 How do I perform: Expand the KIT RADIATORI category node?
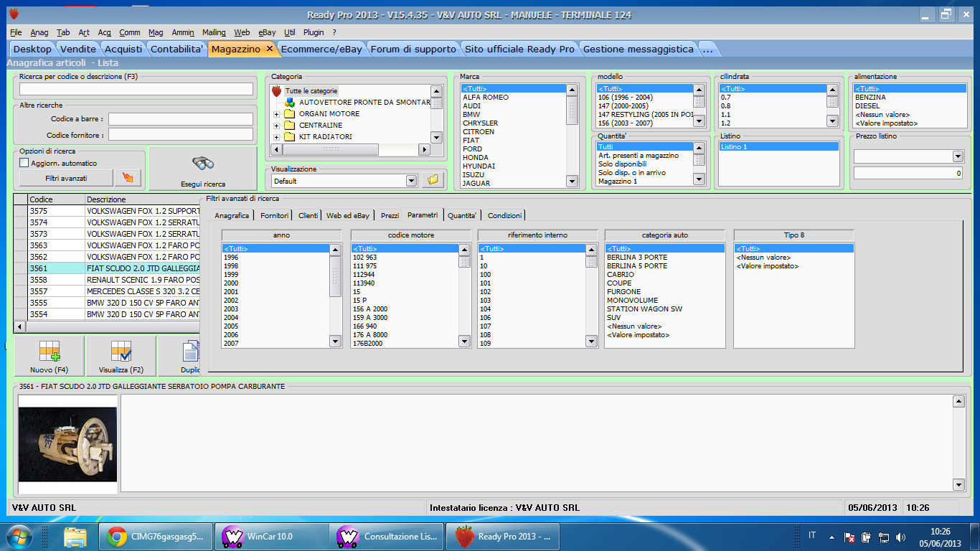(x=276, y=137)
